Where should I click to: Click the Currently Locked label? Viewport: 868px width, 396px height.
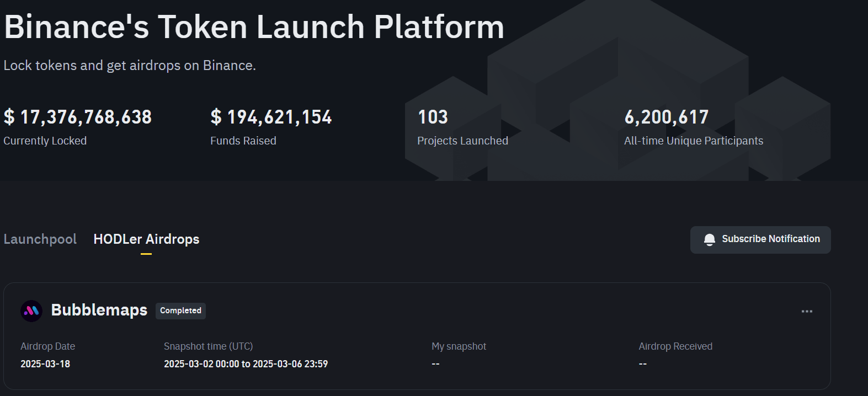pos(45,141)
